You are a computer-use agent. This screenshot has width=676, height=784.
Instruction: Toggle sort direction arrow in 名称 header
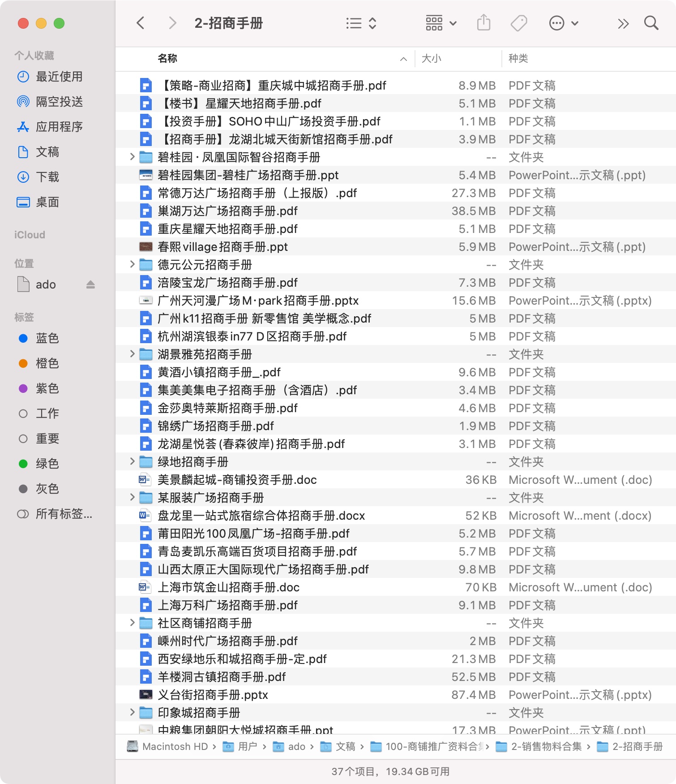pos(403,59)
